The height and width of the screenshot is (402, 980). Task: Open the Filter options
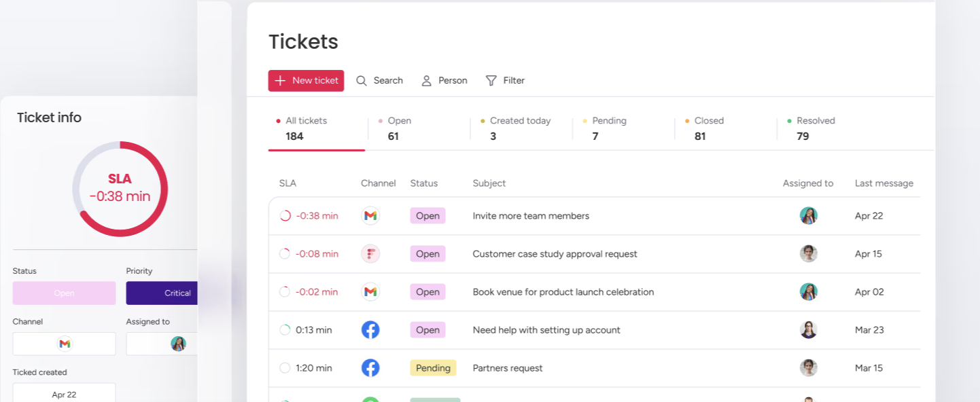pos(506,81)
